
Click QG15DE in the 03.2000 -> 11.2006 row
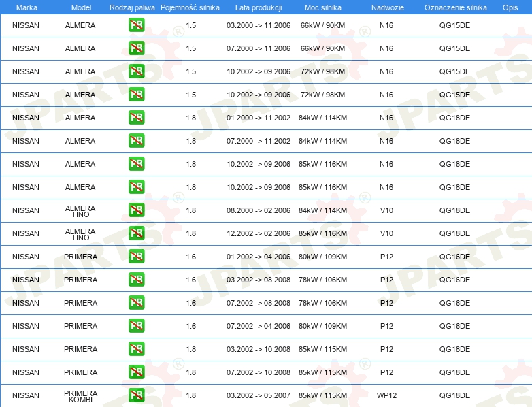pyautogui.click(x=454, y=25)
